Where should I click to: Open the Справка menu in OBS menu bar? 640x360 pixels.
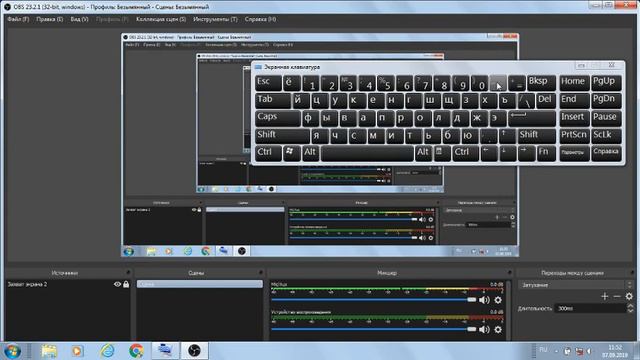tap(260, 19)
